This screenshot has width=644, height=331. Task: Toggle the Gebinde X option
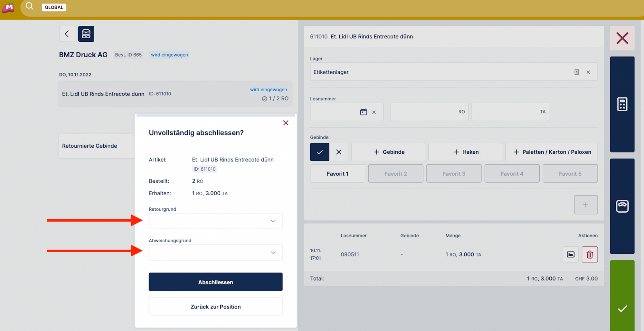(x=339, y=152)
